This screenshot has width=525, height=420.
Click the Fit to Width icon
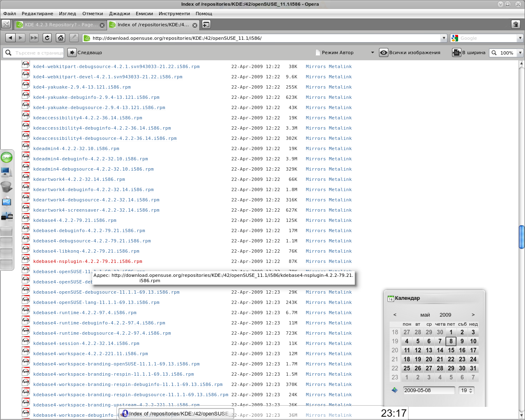pos(457,52)
